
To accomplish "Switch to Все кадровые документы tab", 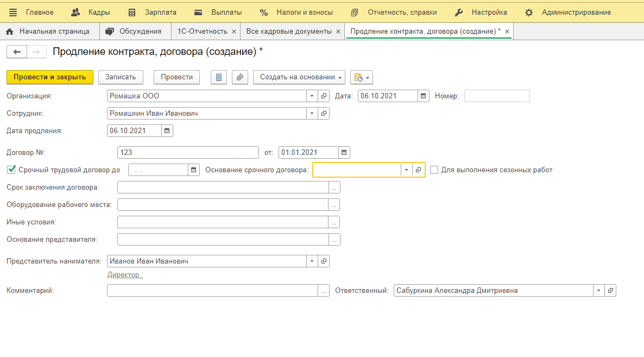I will coord(289,32).
